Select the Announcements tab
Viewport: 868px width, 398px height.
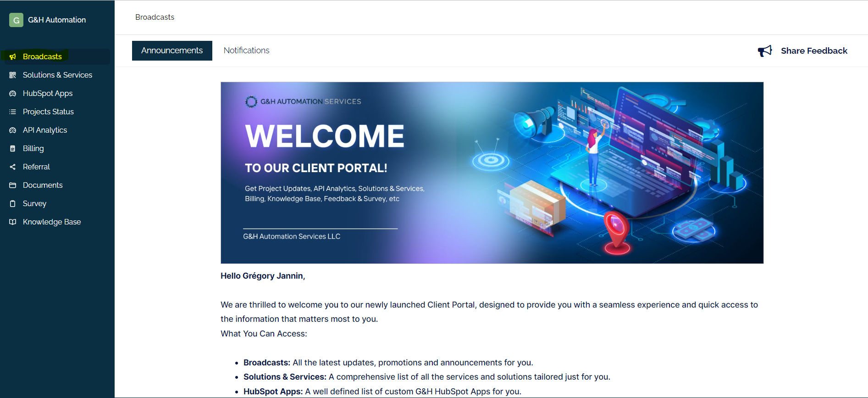pos(172,50)
